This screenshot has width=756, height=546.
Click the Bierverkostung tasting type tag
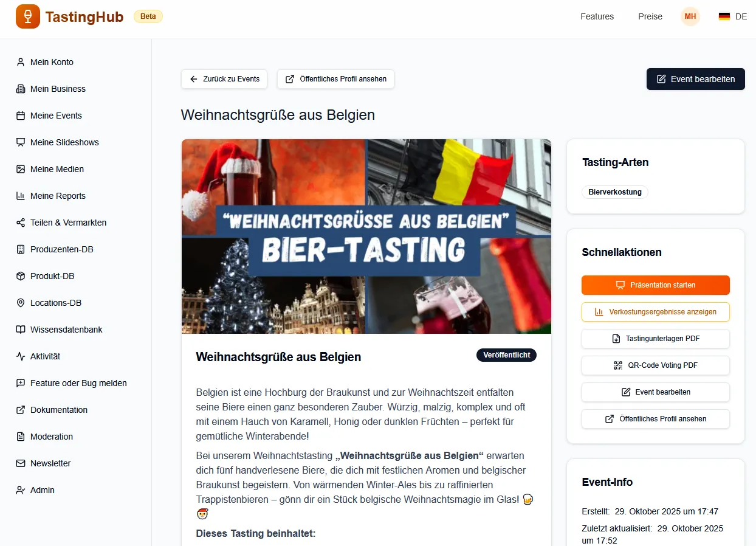(615, 192)
